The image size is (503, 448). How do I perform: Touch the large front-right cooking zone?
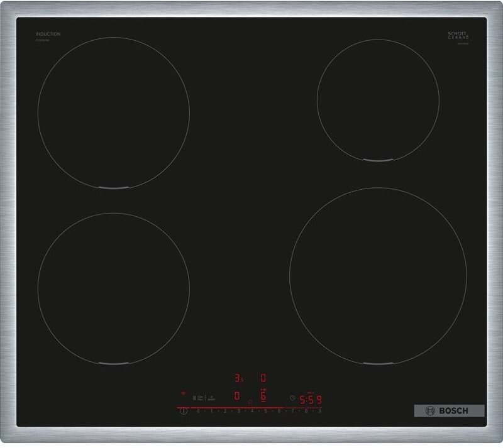coord(377,275)
